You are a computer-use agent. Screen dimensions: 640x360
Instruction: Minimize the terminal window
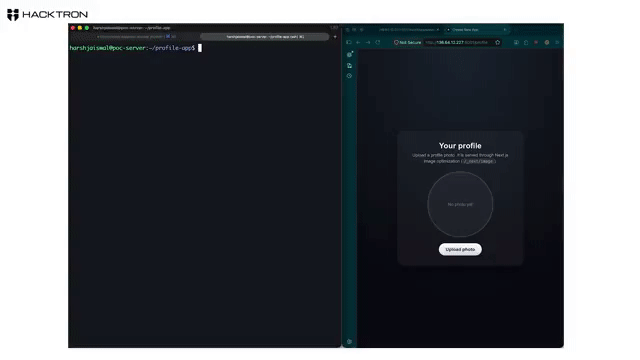click(80, 28)
